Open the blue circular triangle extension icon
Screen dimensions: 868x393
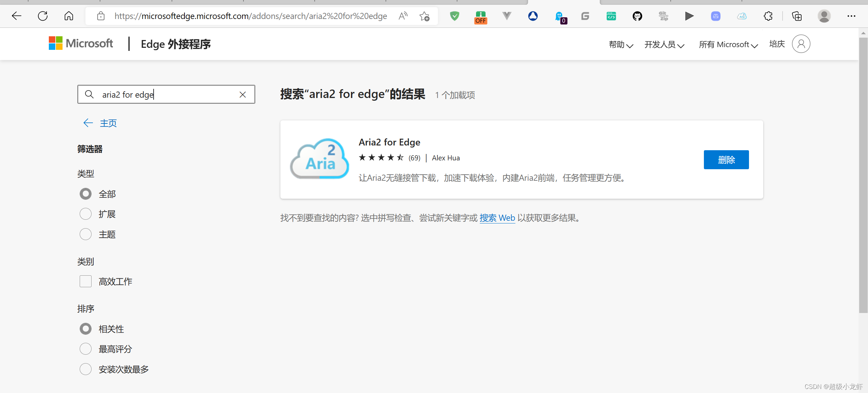coord(533,16)
